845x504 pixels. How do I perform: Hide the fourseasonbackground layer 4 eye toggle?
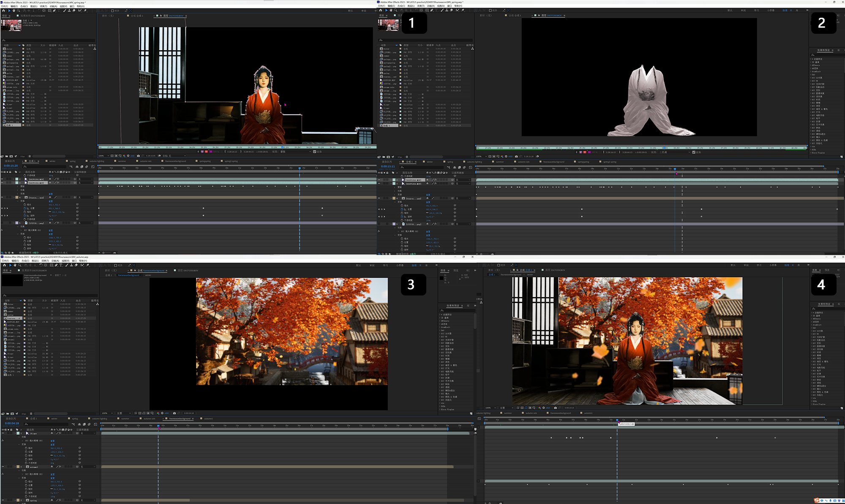tap(2, 197)
